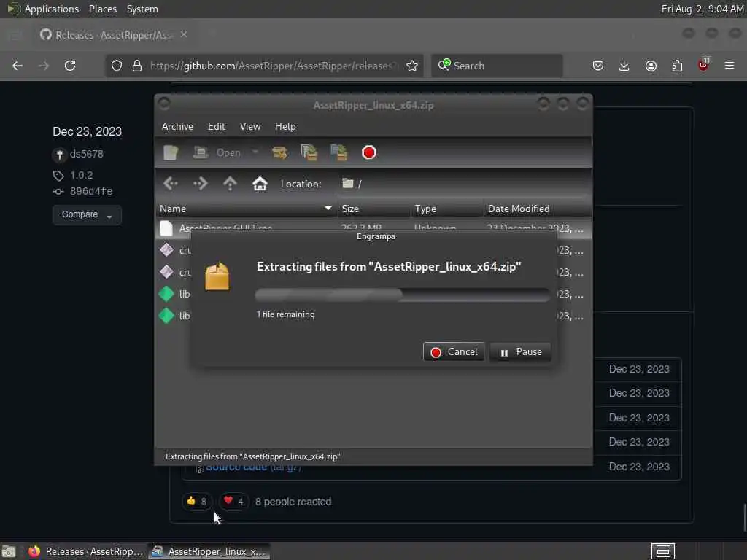Screen dimensions: 747x560
Task: Click the red stop toolbar icon
Action: (x=368, y=152)
